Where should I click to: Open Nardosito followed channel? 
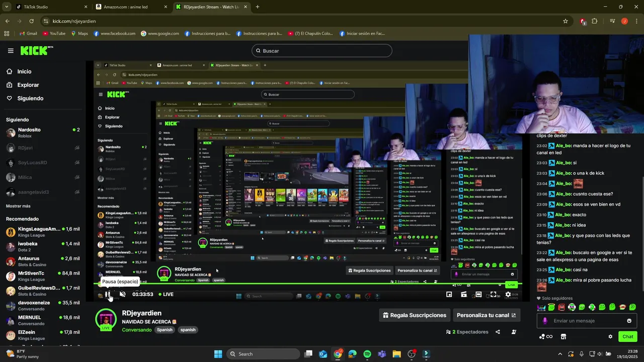[x=43, y=133]
